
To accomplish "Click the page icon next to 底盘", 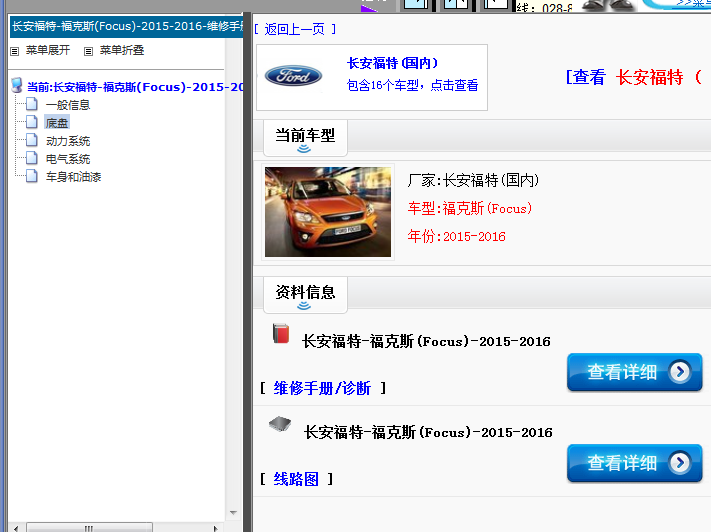I will click(x=32, y=122).
